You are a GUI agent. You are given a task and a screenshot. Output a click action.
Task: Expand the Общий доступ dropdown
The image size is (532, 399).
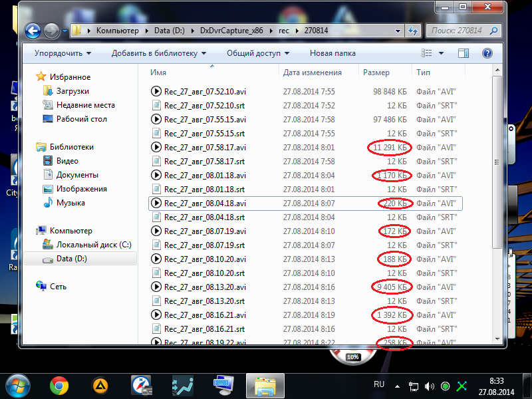(257, 53)
